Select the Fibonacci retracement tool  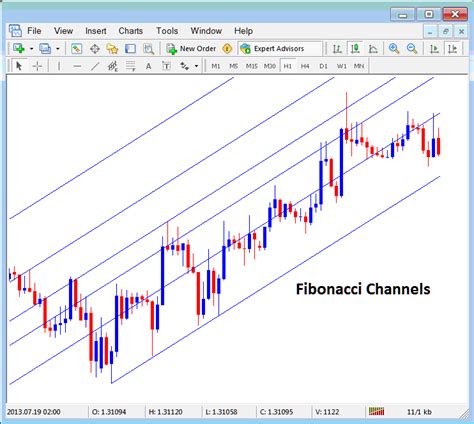click(x=131, y=66)
